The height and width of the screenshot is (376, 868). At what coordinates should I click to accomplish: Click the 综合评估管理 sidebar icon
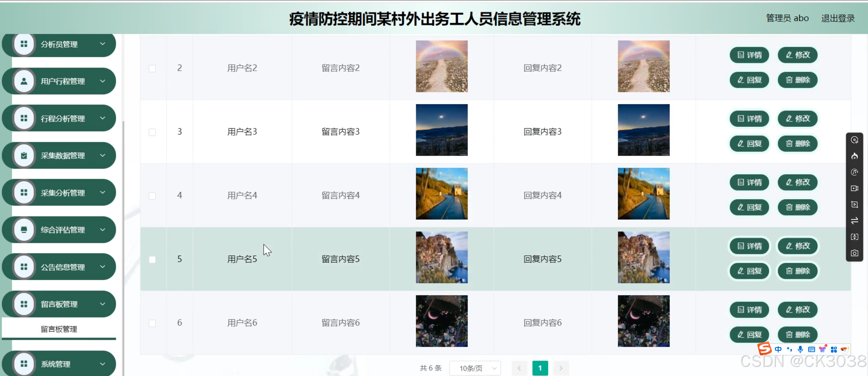[24, 230]
